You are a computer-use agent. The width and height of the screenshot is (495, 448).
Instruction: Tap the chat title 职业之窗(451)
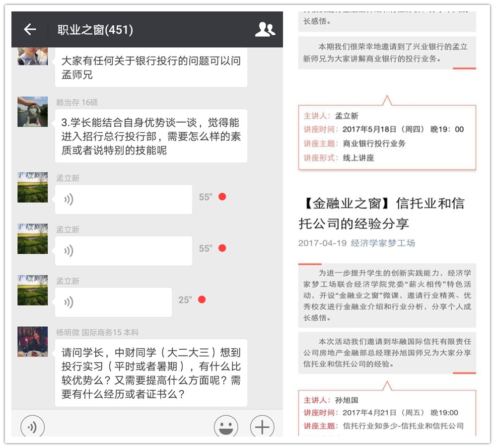[95, 30]
